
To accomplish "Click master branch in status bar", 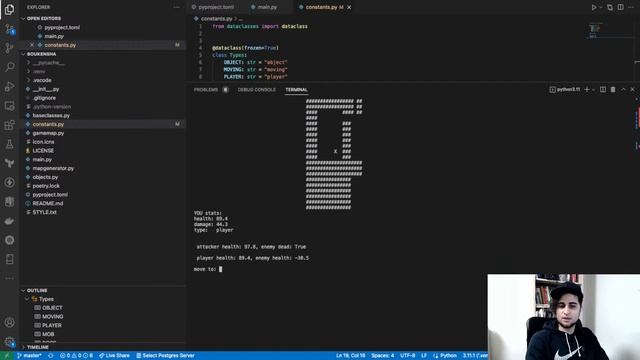I will pos(29,356).
